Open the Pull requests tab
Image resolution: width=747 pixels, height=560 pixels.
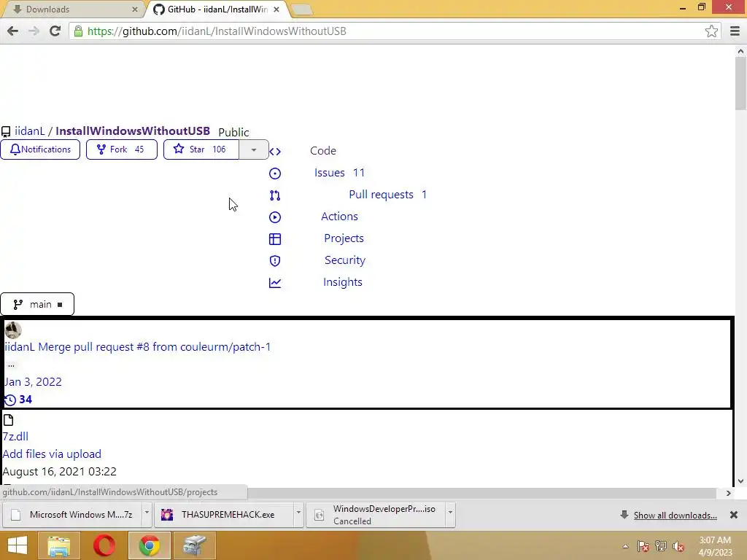(x=388, y=195)
